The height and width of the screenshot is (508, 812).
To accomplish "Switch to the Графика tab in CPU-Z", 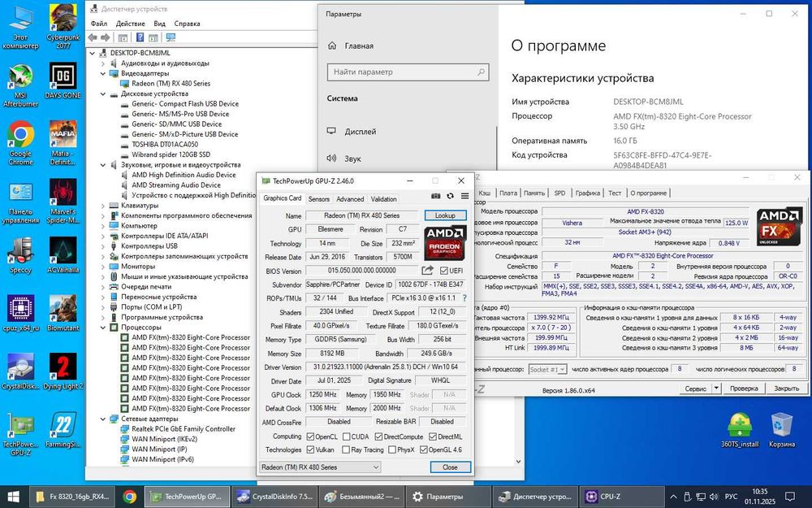I will pyautogui.click(x=587, y=193).
